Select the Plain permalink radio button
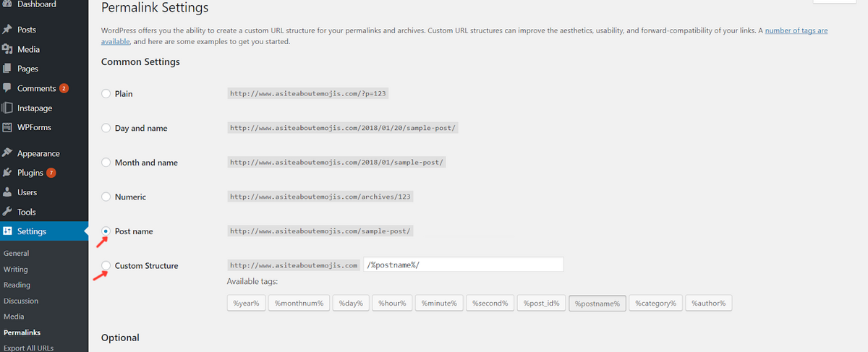Screen dimensions: 868x352 [x=106, y=93]
